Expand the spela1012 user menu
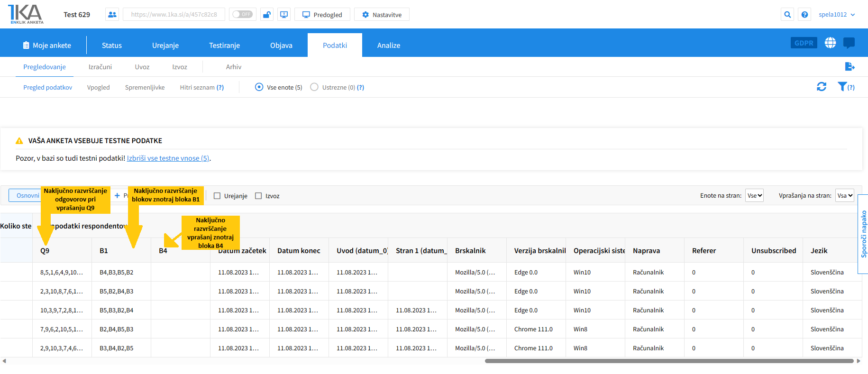This screenshot has height=374, width=868. pos(837,14)
